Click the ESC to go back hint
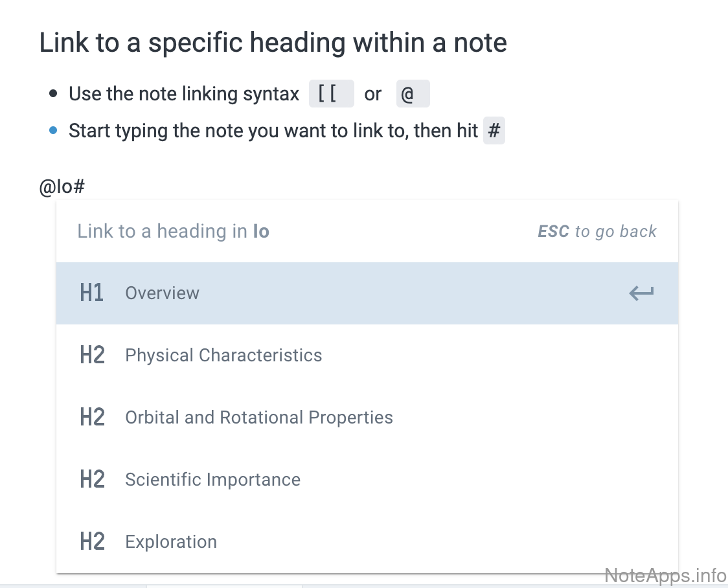 click(597, 232)
